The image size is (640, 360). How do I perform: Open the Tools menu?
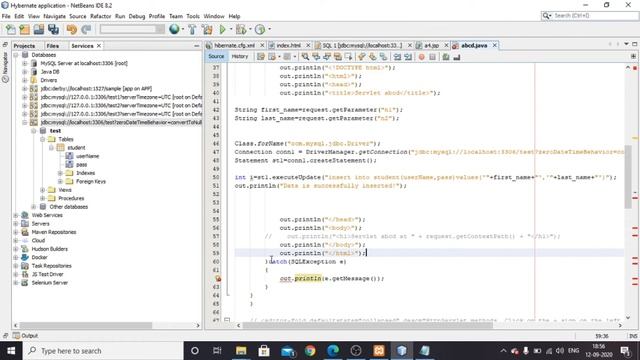(193, 16)
